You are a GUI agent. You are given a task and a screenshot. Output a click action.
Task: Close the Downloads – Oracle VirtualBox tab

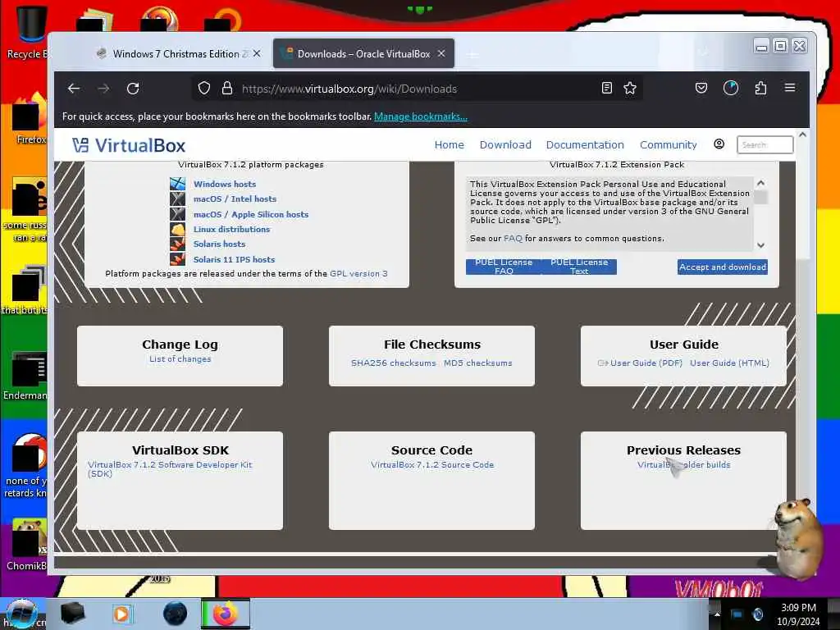point(441,53)
